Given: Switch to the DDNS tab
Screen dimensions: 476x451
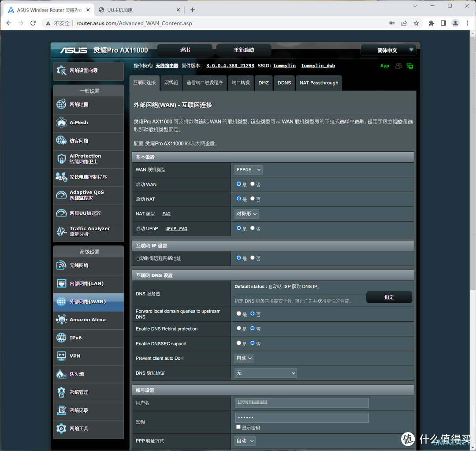Looking at the screenshot, I should click(x=284, y=82).
